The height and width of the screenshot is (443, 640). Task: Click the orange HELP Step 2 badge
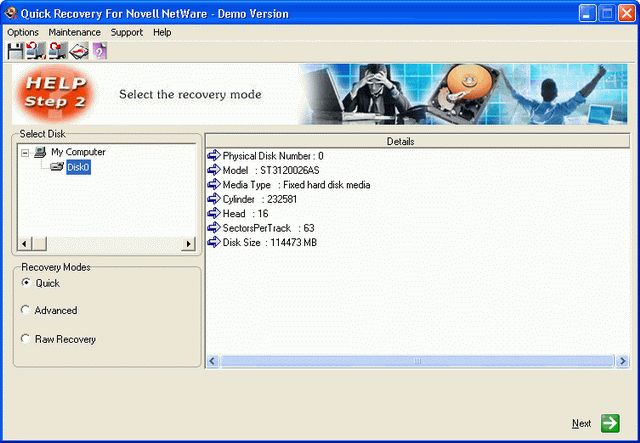[x=55, y=94]
